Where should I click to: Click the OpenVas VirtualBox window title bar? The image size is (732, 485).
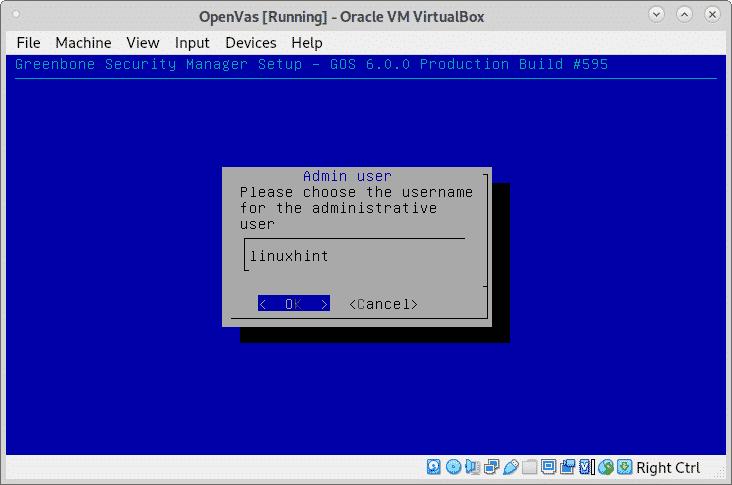click(x=341, y=17)
